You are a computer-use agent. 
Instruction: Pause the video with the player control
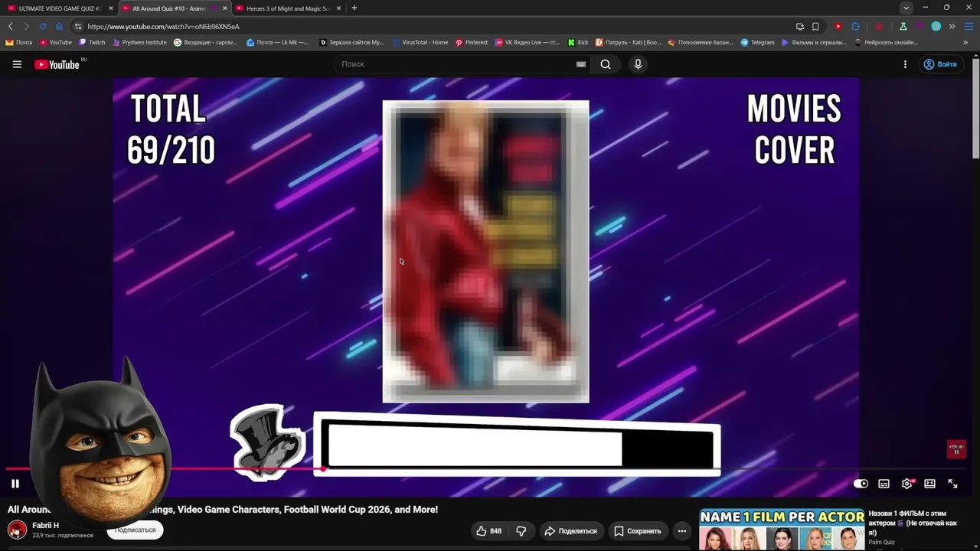point(15,484)
